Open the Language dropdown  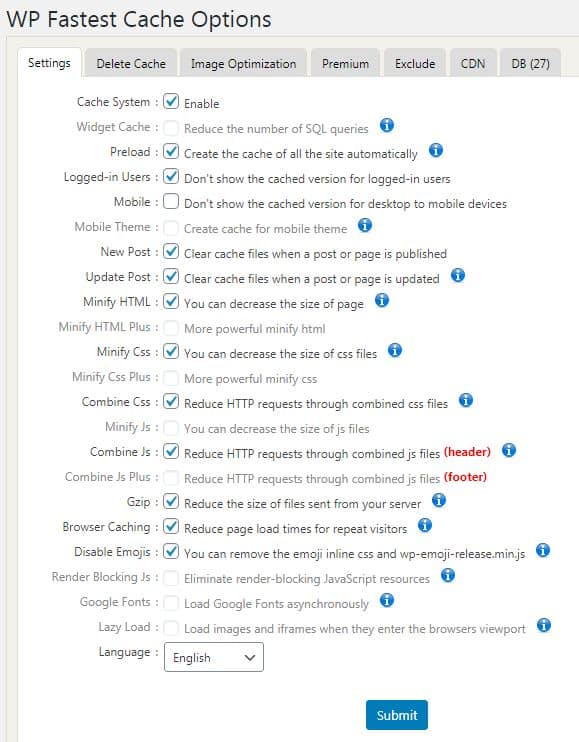click(x=214, y=657)
